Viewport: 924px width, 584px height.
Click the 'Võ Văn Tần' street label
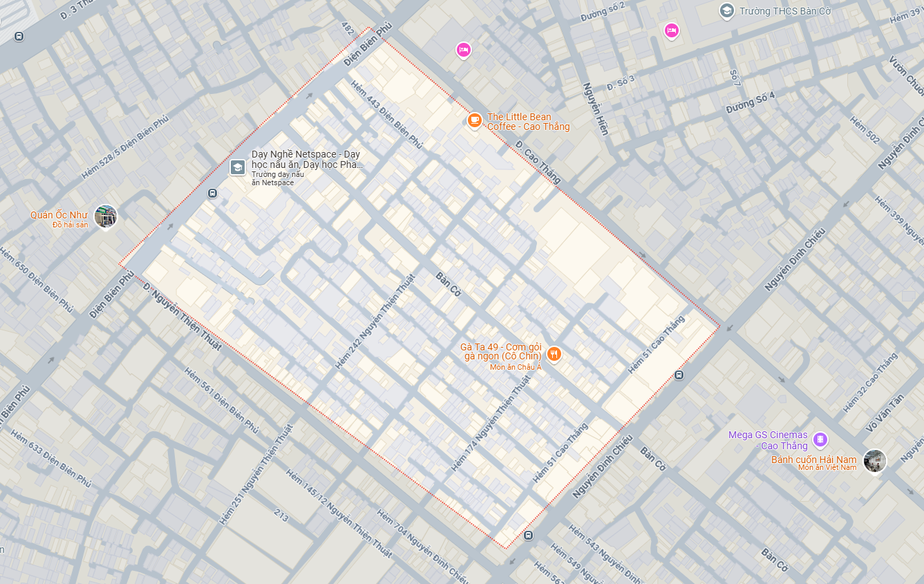(x=884, y=413)
